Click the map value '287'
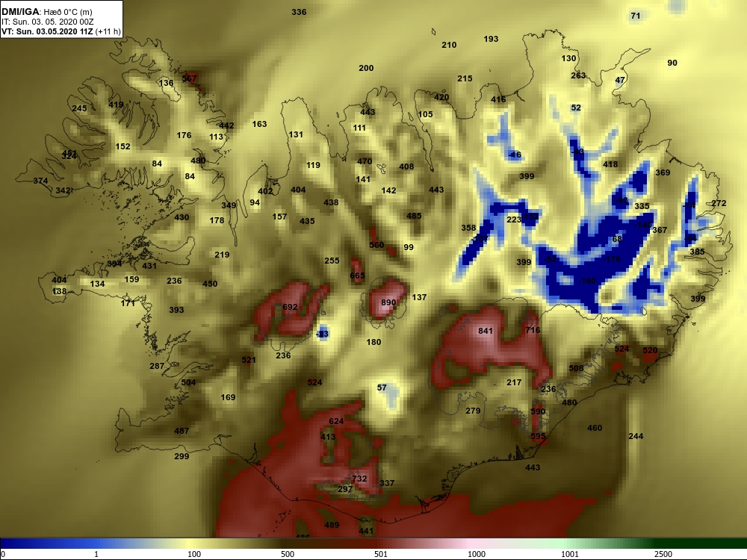The image size is (747, 560). pyautogui.click(x=157, y=366)
